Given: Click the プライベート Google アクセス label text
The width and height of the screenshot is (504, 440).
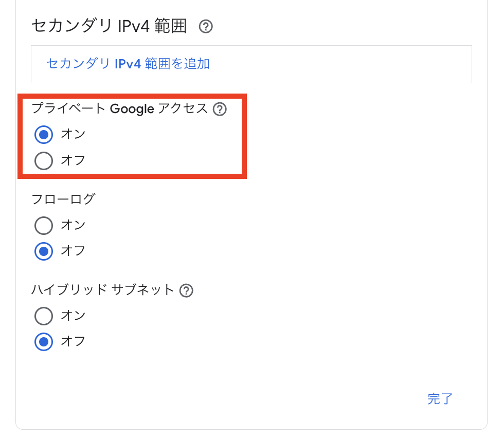Looking at the screenshot, I should point(119,108).
